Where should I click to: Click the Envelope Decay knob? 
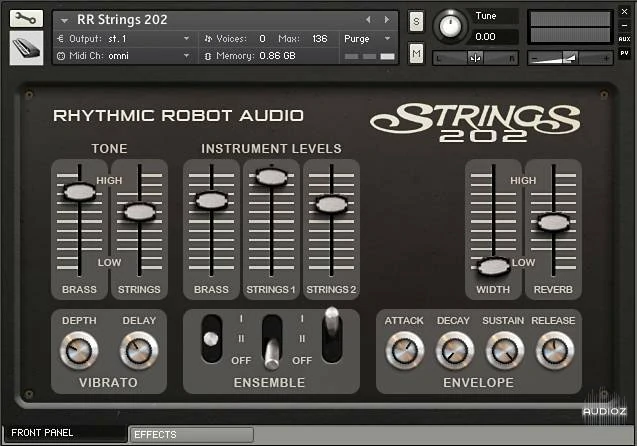click(455, 351)
